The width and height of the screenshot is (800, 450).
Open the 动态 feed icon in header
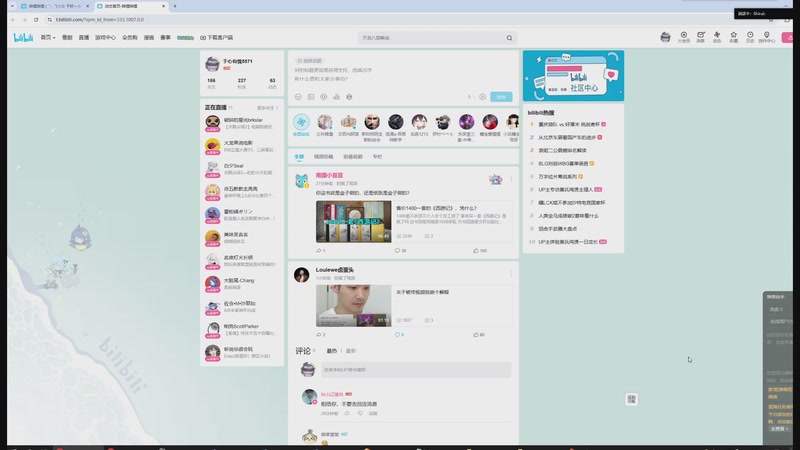(x=717, y=37)
